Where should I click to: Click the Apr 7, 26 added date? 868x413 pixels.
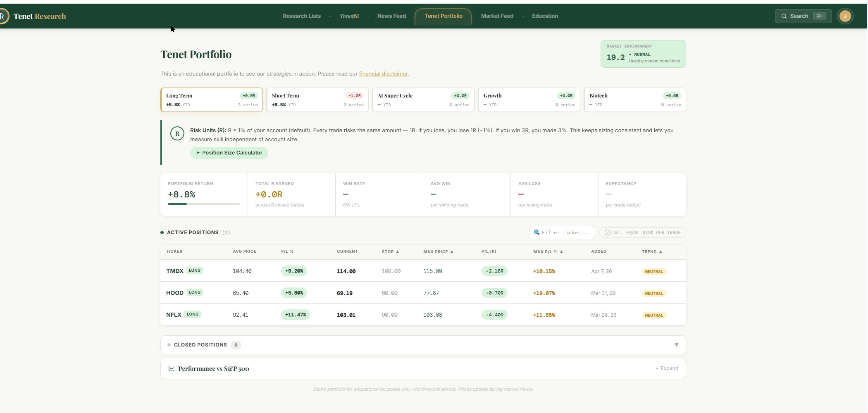(x=601, y=271)
